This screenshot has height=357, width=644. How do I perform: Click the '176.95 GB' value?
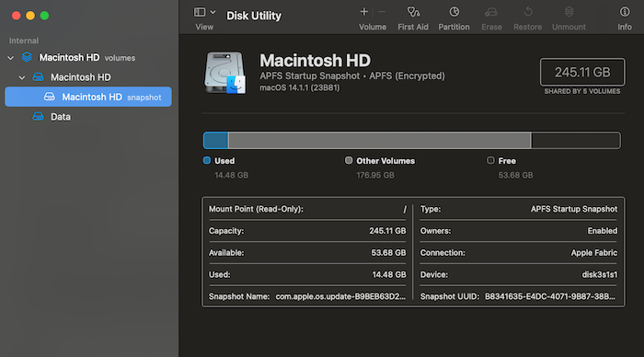click(375, 176)
